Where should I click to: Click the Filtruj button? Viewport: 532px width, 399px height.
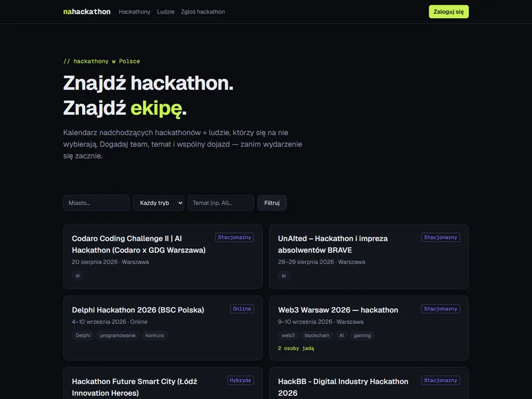pyautogui.click(x=272, y=203)
